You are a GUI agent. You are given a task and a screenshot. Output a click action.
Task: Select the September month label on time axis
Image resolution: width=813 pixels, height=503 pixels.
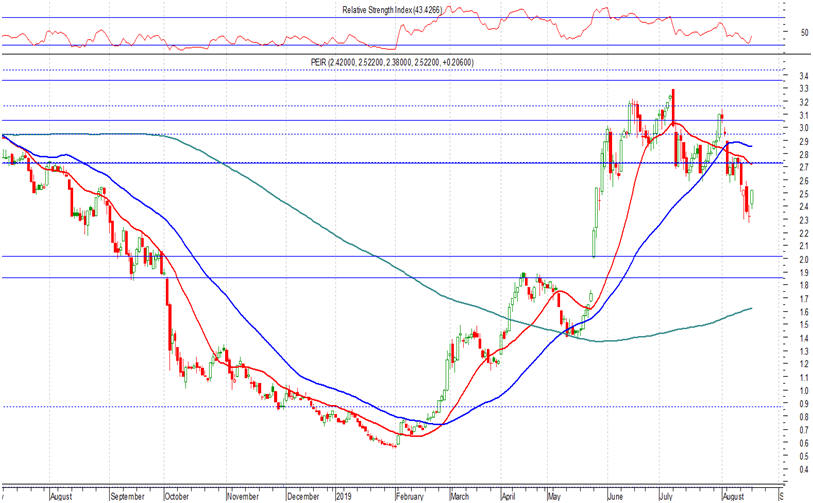point(127,494)
